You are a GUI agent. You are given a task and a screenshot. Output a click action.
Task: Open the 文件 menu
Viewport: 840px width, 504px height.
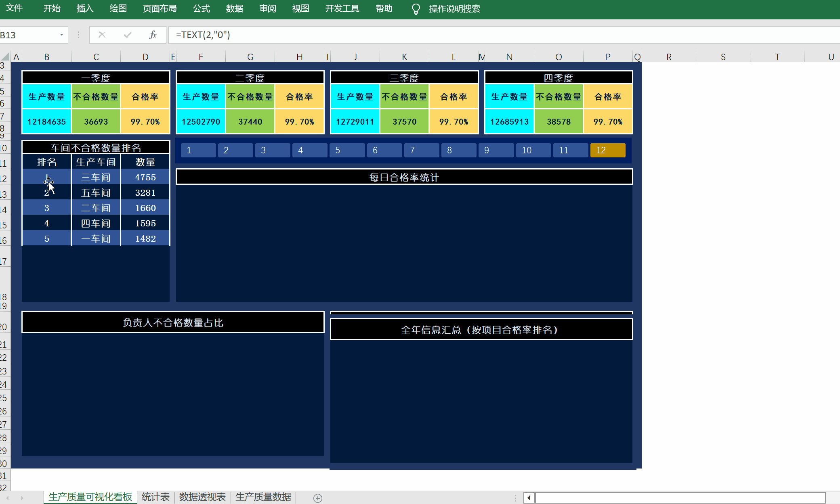[x=14, y=8]
